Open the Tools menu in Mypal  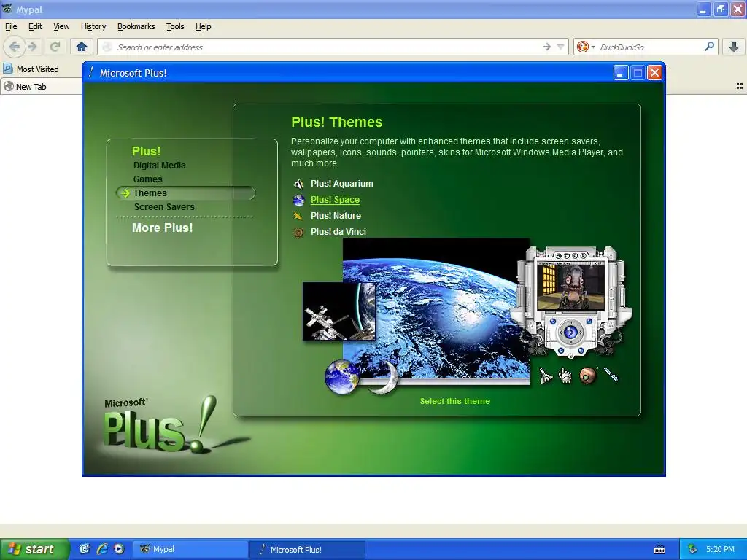click(x=175, y=26)
